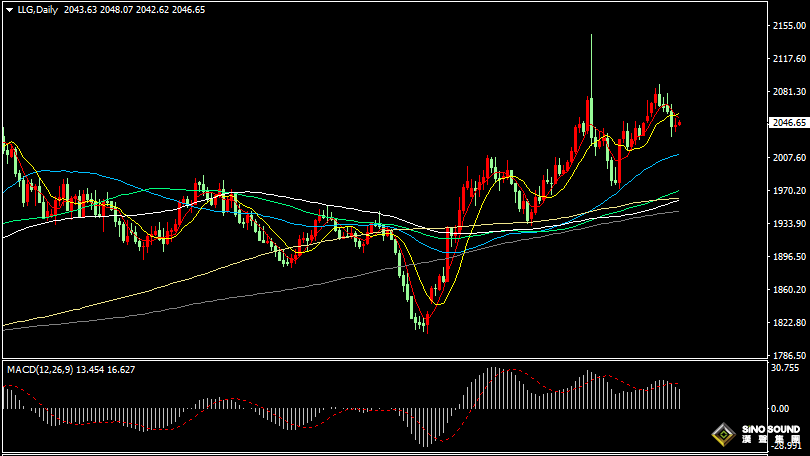810x456 pixels.
Task: Click the 2117.60 price axis label
Action: tap(789, 58)
